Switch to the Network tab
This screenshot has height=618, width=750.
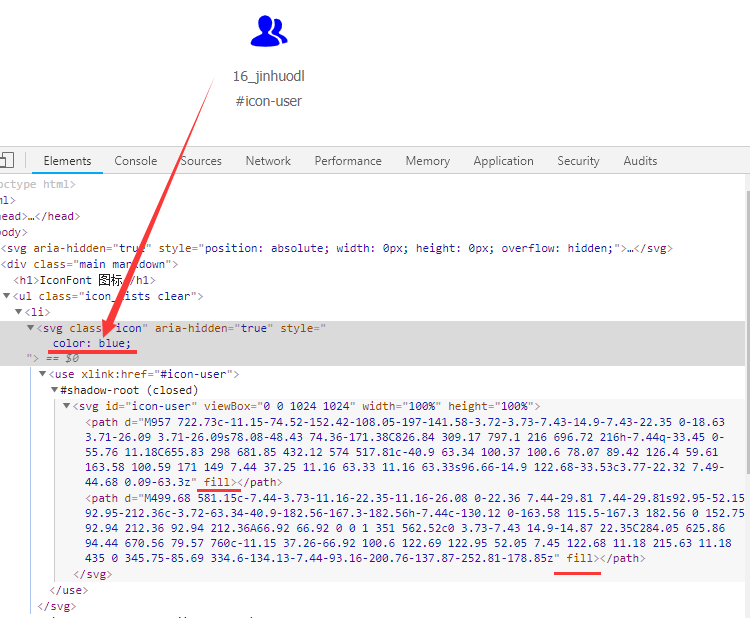click(268, 161)
